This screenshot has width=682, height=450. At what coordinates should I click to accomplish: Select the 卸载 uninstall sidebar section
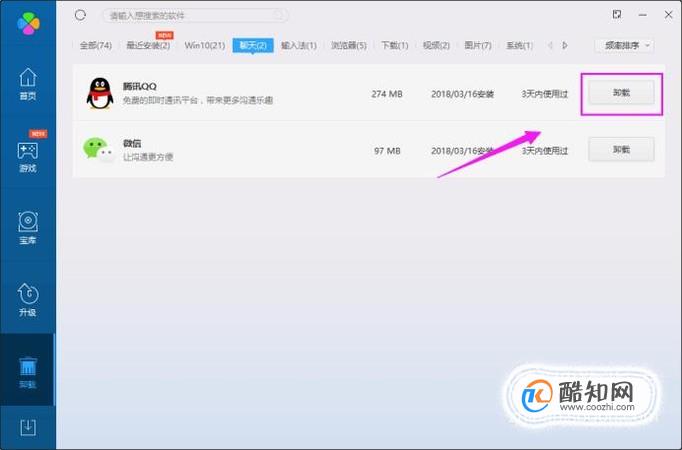[x=28, y=372]
